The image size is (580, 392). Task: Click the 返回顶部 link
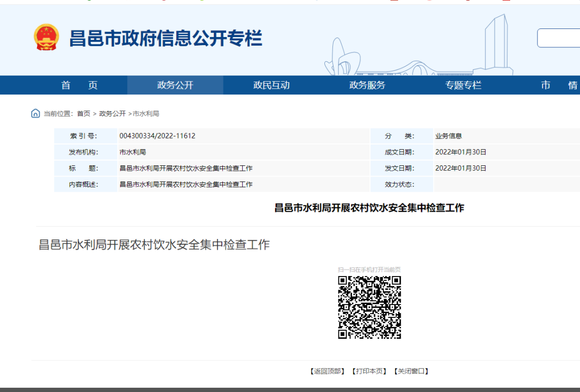[328, 371]
